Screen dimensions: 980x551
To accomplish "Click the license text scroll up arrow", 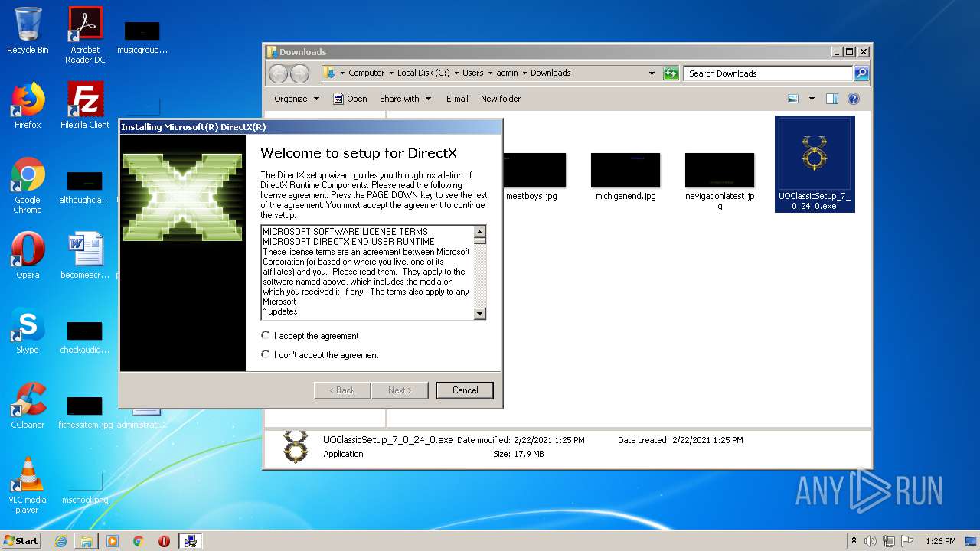I will [x=480, y=232].
